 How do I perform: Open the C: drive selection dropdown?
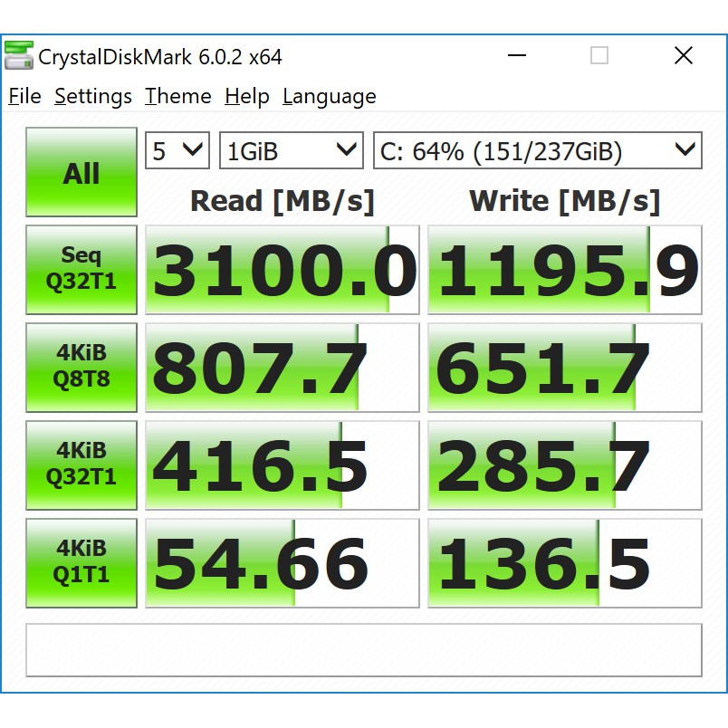point(537,151)
